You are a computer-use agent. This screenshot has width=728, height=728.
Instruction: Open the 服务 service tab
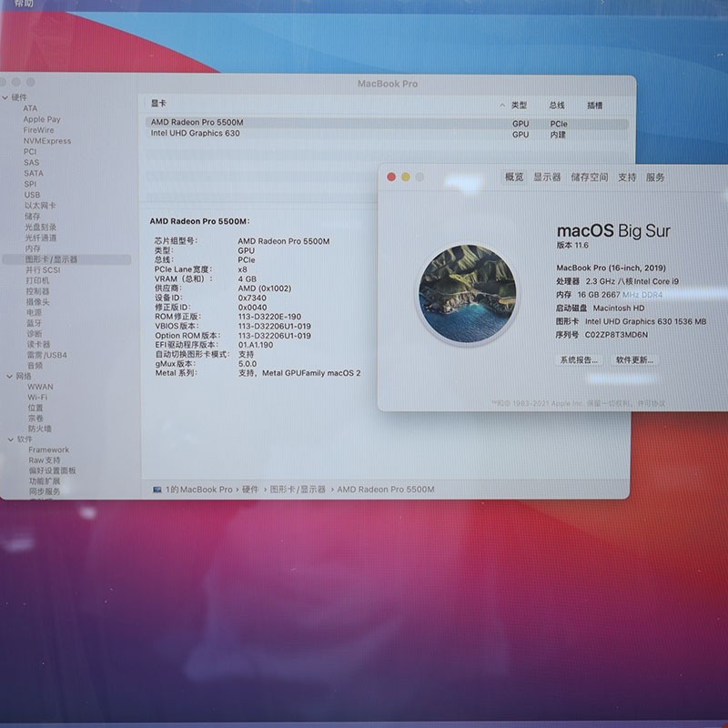pos(655,177)
